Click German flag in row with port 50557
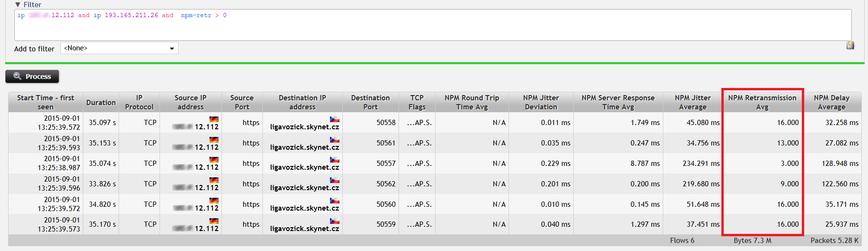The image size is (868, 251). [214, 160]
